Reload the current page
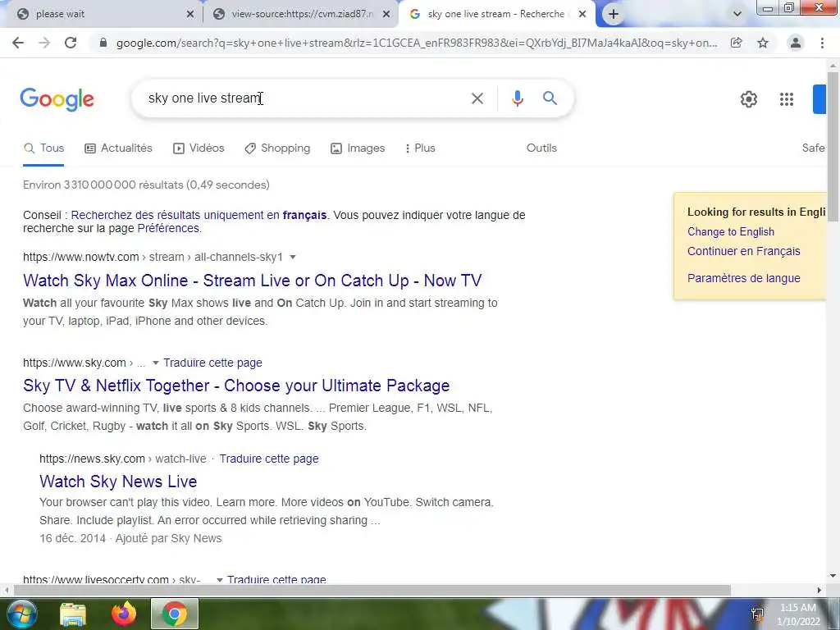Screen dimensions: 840x630 [71, 43]
